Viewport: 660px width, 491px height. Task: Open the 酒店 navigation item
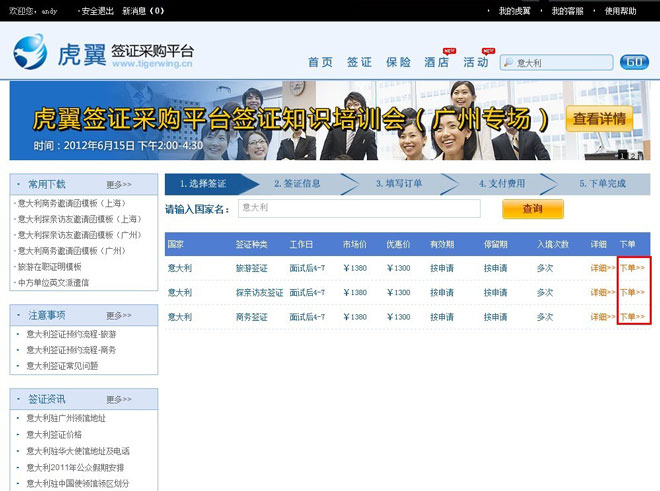(x=436, y=62)
